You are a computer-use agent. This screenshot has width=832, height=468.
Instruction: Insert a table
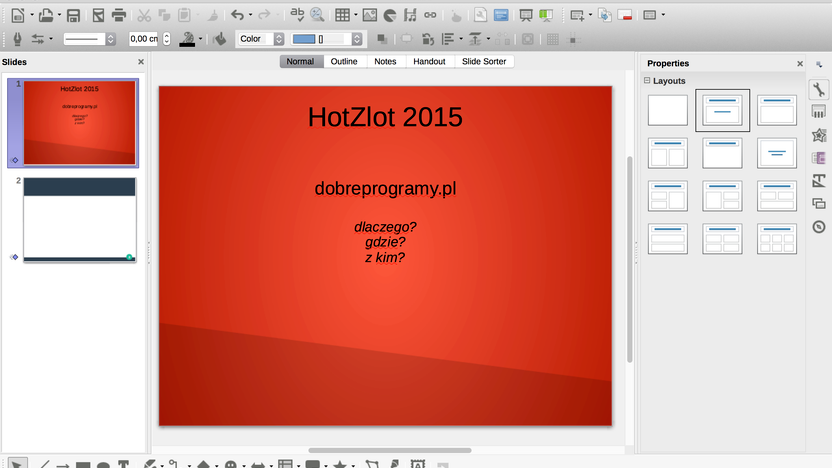[342, 15]
